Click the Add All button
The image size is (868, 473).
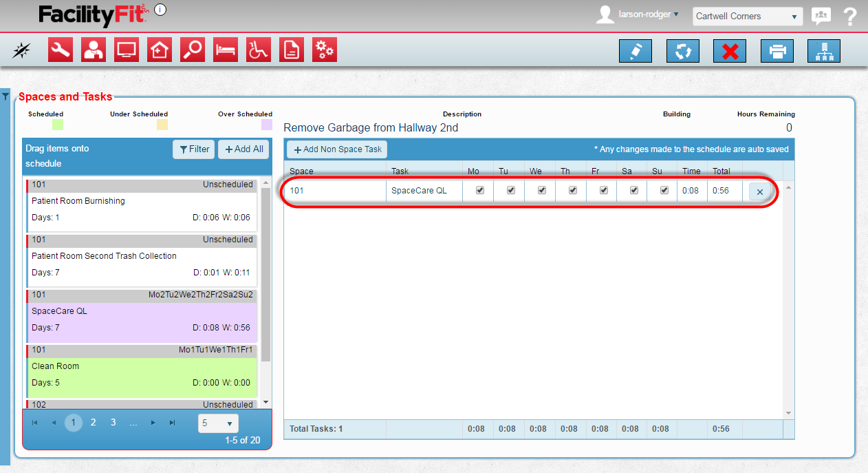(x=243, y=149)
